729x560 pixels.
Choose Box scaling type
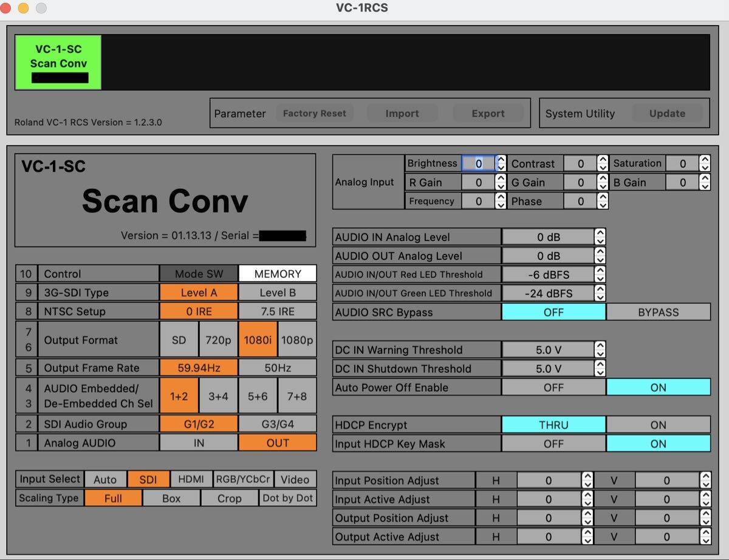point(171,498)
